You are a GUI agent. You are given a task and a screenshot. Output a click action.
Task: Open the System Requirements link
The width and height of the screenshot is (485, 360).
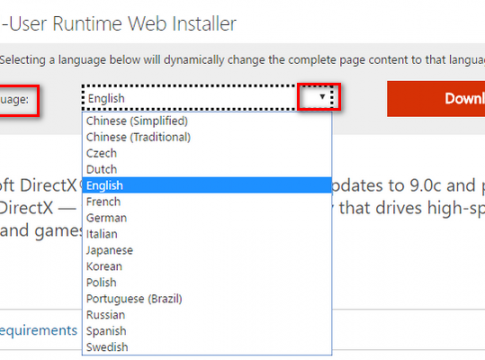click(x=38, y=330)
